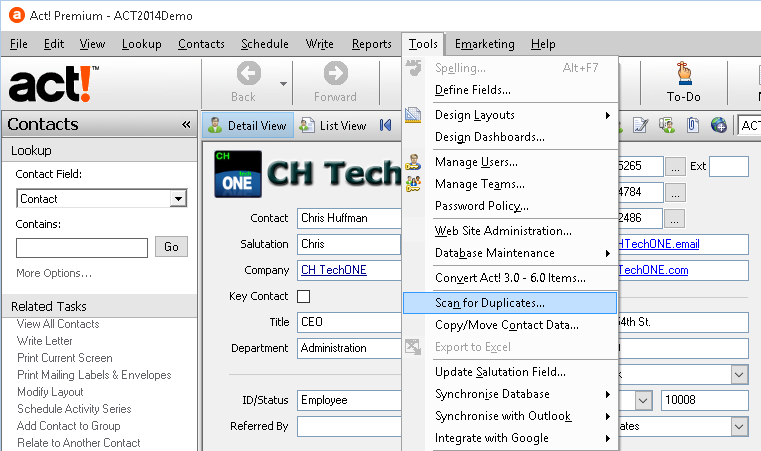761x451 pixels.
Task: Close the open Tools menu
Action: coord(423,44)
